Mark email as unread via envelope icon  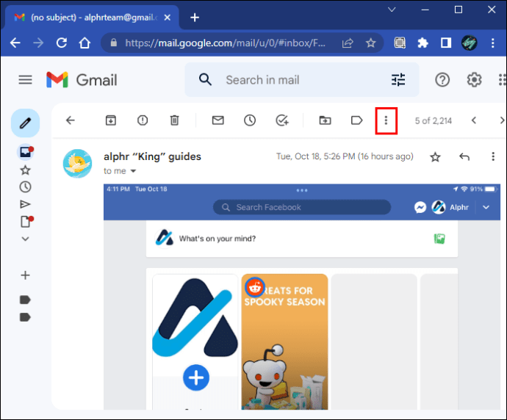tap(218, 120)
